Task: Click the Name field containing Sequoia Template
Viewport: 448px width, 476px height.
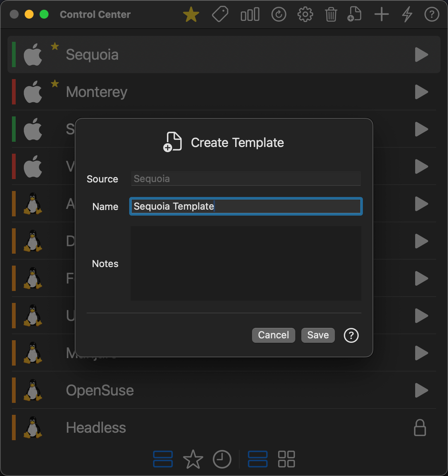Action: click(x=246, y=206)
